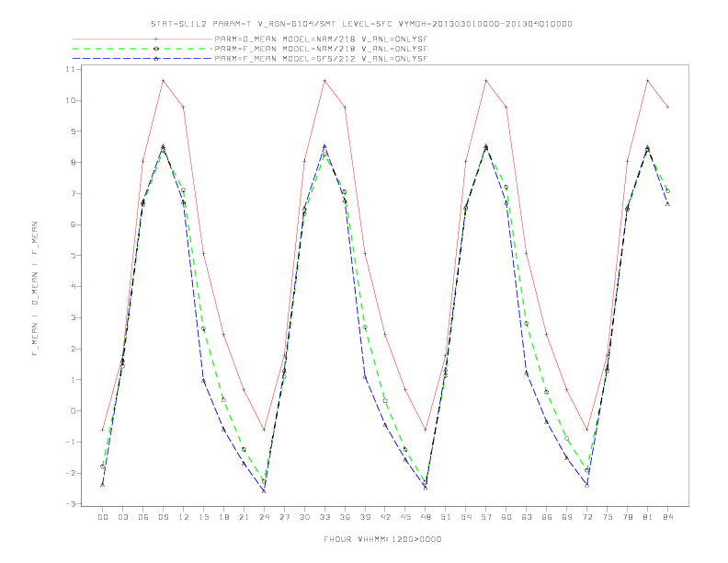Click x-axis tick label 09
The image size is (728, 563).
(163, 517)
